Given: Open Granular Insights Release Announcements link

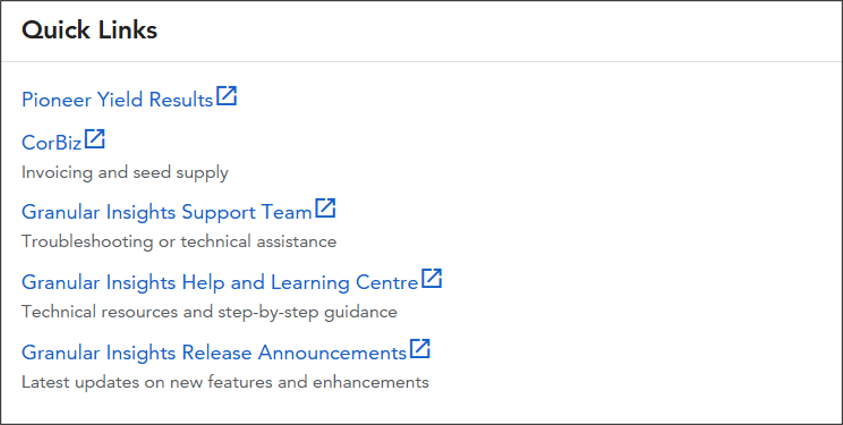Looking at the screenshot, I should [214, 352].
